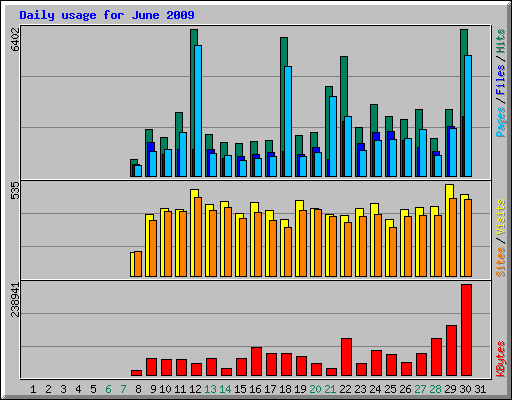
Task: Click the Visits legend label
Action: [501, 217]
